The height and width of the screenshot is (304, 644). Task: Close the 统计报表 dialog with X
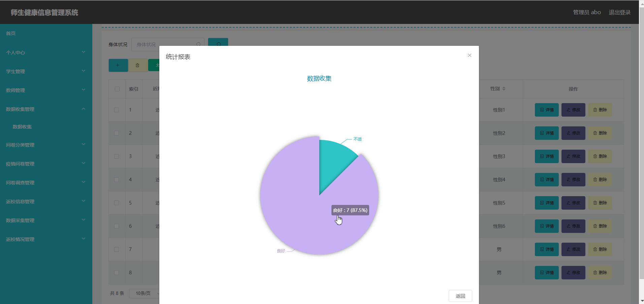(x=470, y=55)
